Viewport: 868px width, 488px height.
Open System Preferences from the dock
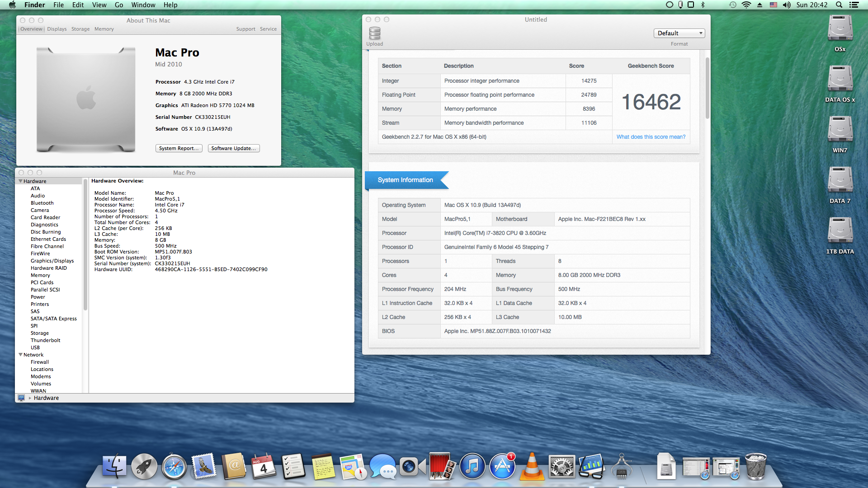coord(561,467)
